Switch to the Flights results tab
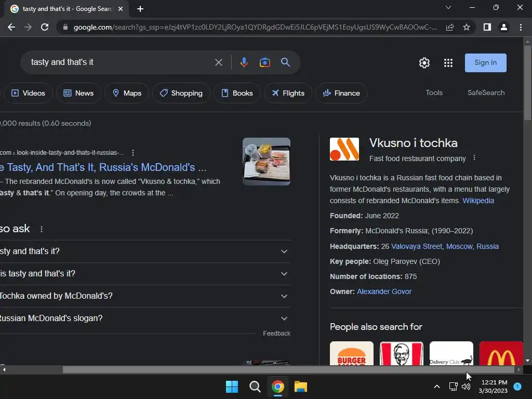The image size is (532, 399). point(288,93)
